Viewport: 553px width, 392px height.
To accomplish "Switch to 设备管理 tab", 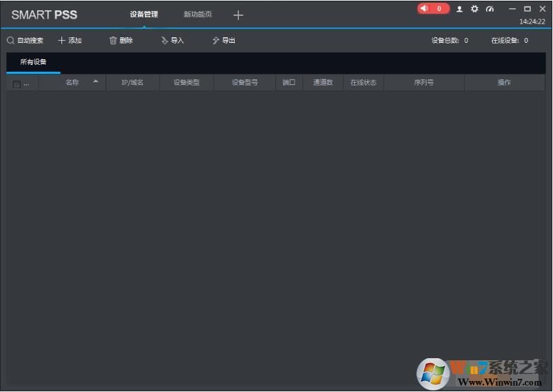I will click(144, 14).
